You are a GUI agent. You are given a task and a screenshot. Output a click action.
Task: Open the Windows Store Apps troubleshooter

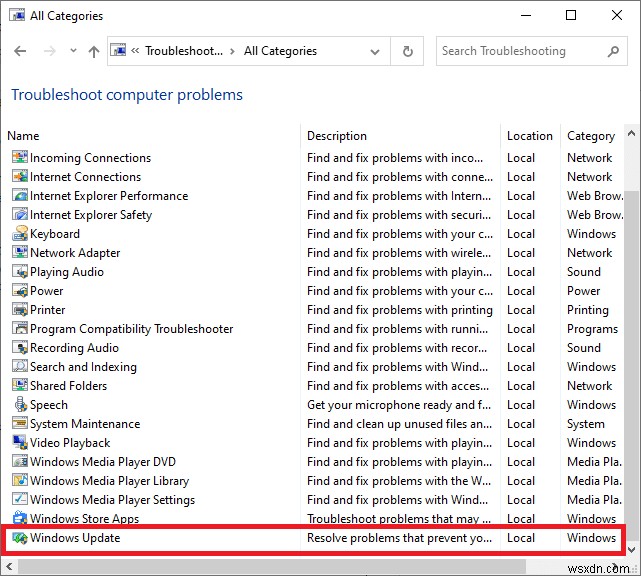[85, 518]
